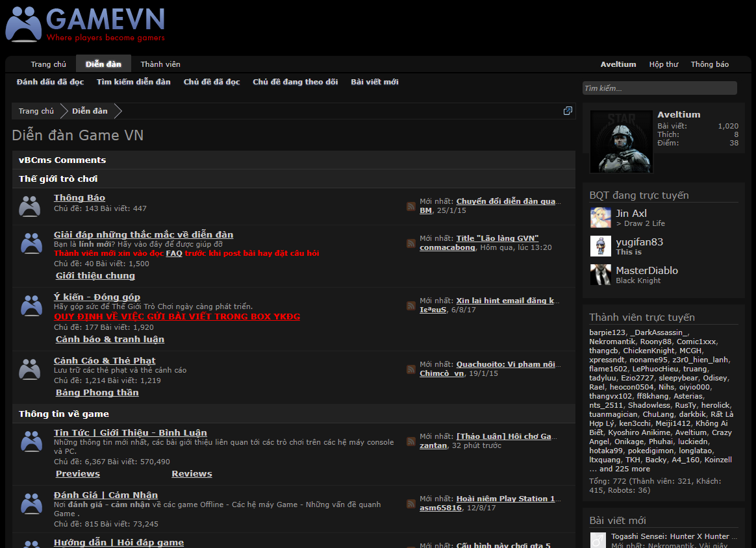Open Tin Tức | Giới Thiệu - Bình Luận forum
The width and height of the screenshot is (756, 548).
(x=130, y=433)
